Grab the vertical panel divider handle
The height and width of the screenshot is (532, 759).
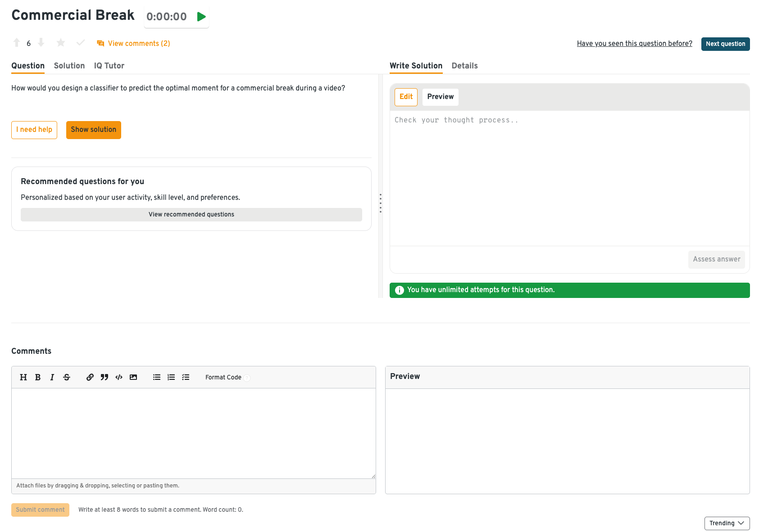pyautogui.click(x=381, y=203)
